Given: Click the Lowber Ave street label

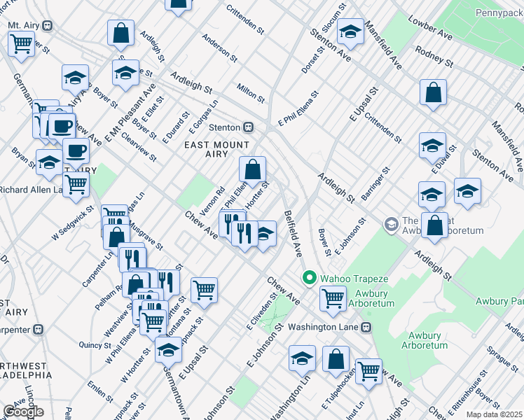Looking at the screenshot, I should pos(429,27).
